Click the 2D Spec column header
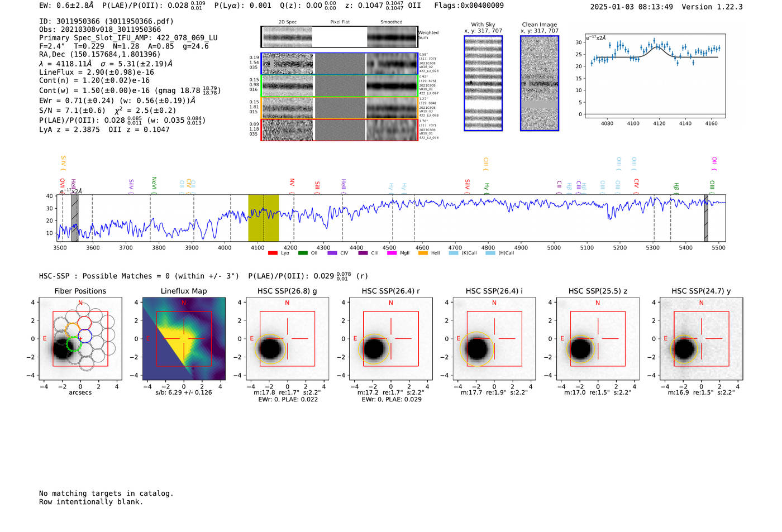The height and width of the screenshot is (532, 782). [x=288, y=22]
